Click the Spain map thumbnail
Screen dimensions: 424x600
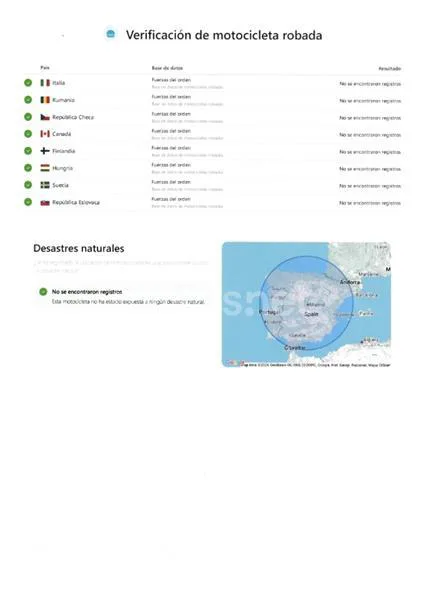[x=306, y=305]
